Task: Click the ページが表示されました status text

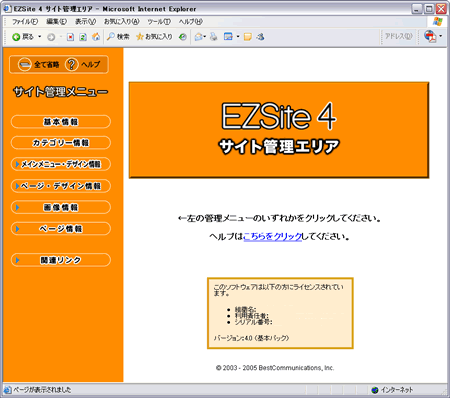Action: tap(42, 390)
